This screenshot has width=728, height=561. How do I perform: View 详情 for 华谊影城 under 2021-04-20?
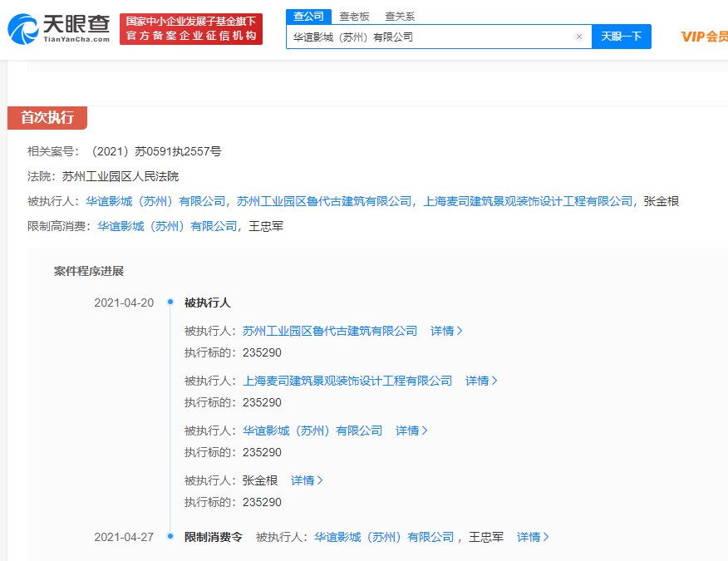point(411,431)
